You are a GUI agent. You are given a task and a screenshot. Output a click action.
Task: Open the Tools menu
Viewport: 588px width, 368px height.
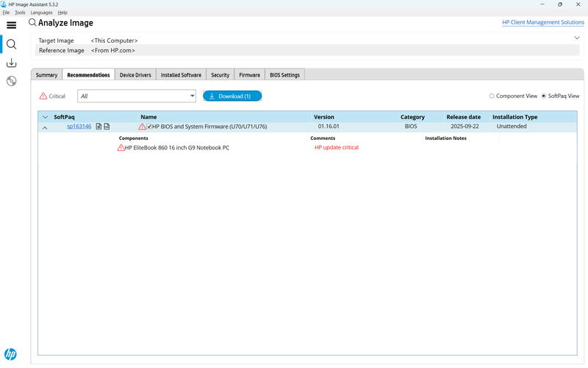click(20, 13)
